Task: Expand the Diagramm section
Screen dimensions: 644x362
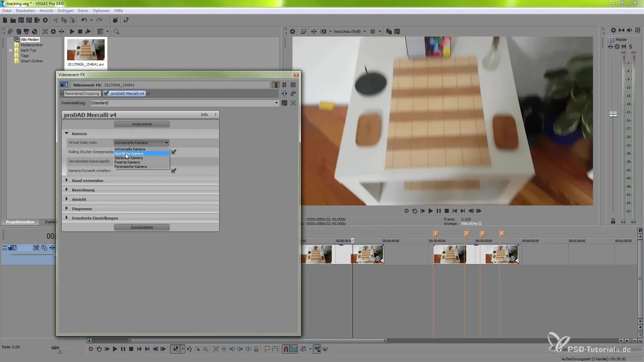Action: pyautogui.click(x=66, y=208)
